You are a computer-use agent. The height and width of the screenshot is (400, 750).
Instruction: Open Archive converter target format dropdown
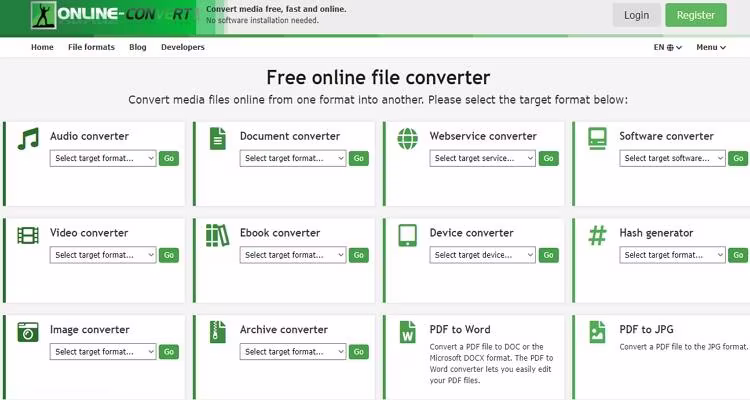click(x=293, y=352)
